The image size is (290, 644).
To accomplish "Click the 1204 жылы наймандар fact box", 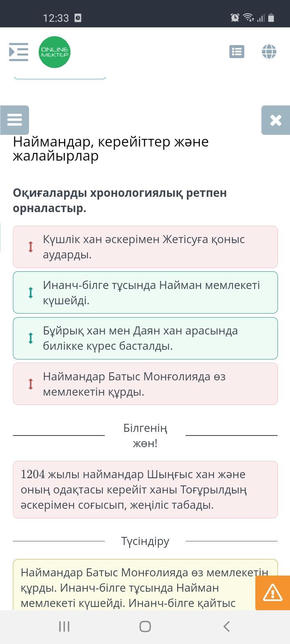I will click(x=145, y=489).
